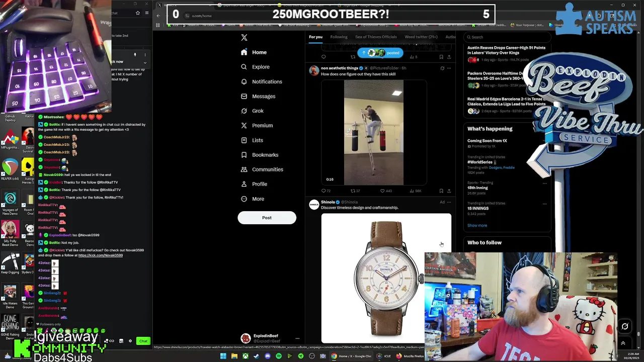Open Shinola advertiser avatar
Image resolution: width=644 pixels, height=362 pixels.
coord(314,205)
